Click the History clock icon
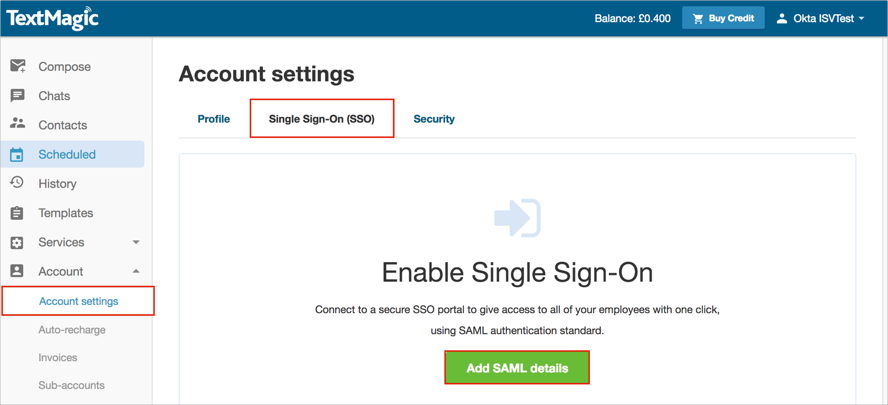Viewport: 888px width, 405px height. point(18,184)
